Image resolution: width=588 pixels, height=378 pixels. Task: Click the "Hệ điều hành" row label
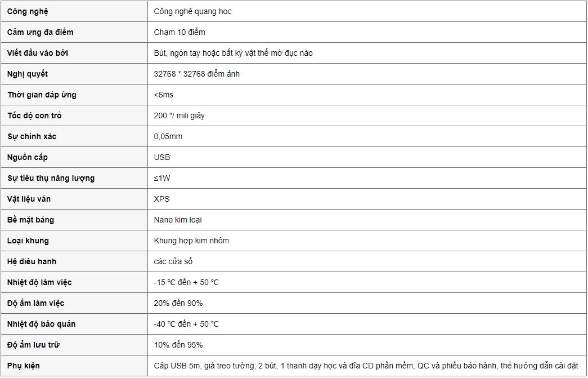pyautogui.click(x=32, y=261)
